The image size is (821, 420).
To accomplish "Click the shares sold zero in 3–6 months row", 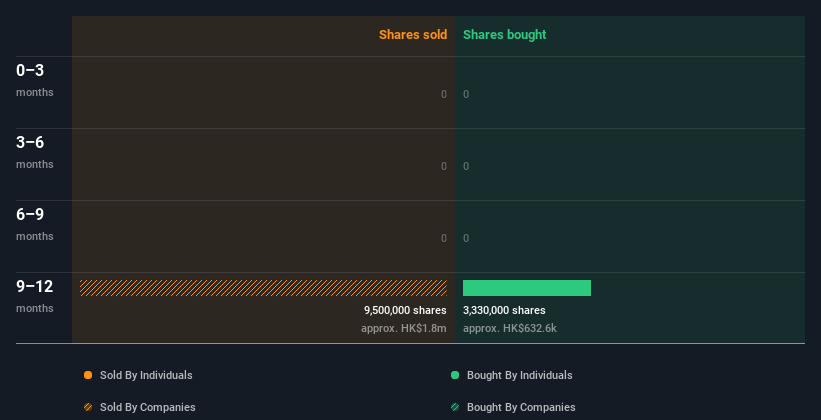I will point(444,167).
